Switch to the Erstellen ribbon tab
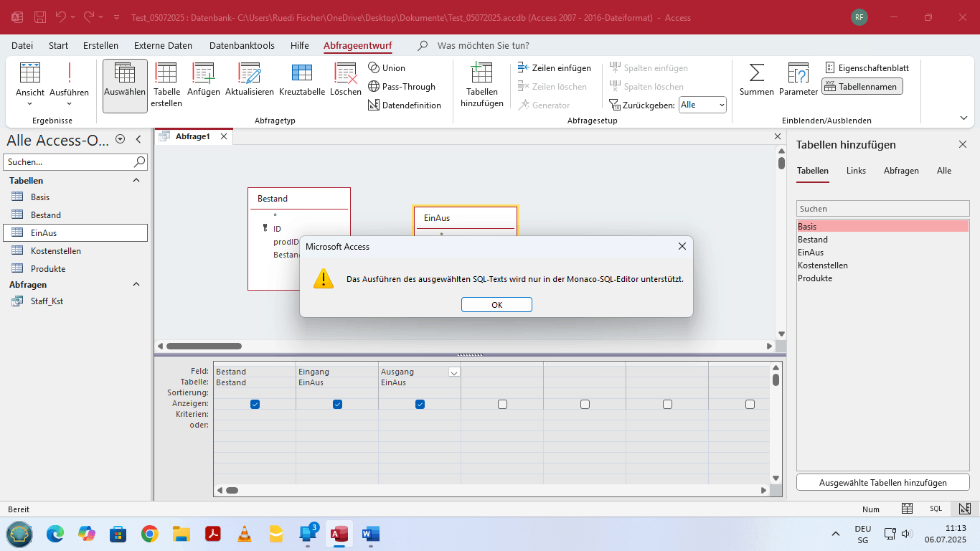The height and width of the screenshot is (551, 980). click(100, 45)
